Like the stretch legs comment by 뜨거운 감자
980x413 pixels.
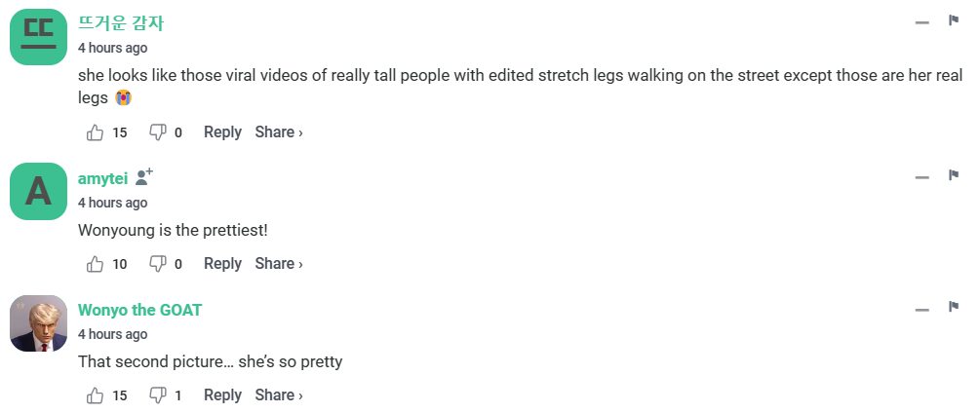[96, 132]
